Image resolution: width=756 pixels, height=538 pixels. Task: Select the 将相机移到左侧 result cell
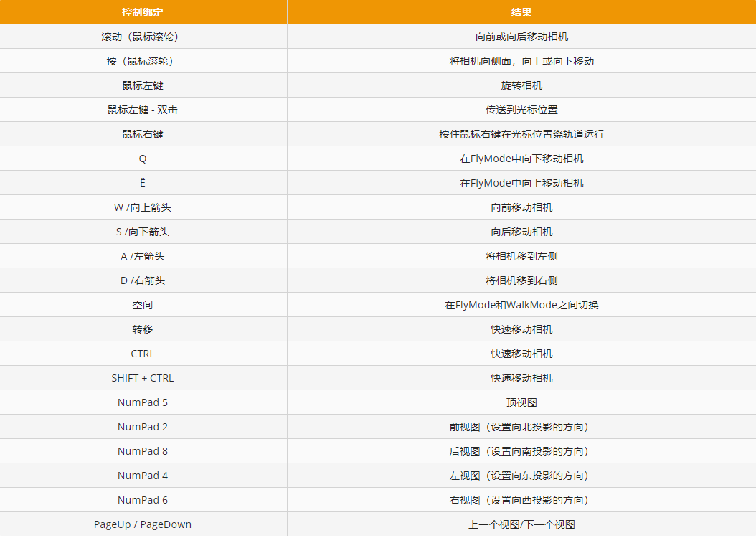tap(521, 256)
